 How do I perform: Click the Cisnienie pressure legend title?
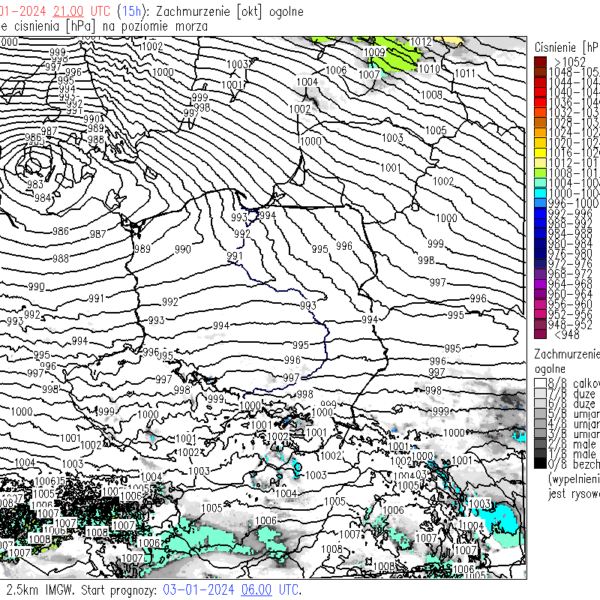tap(567, 47)
